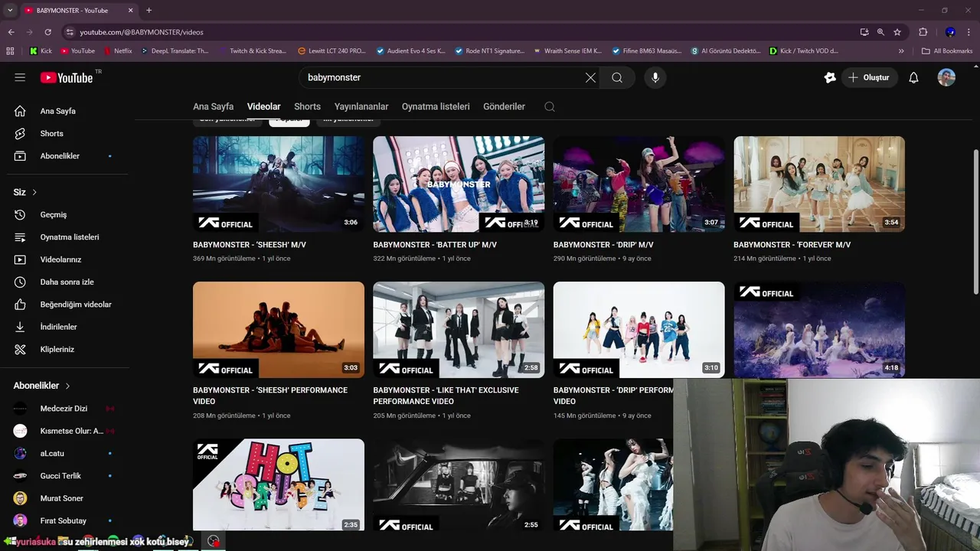The height and width of the screenshot is (551, 980).
Task: Play the 3:07 'DRIP' M/V thumbnail
Action: click(639, 184)
